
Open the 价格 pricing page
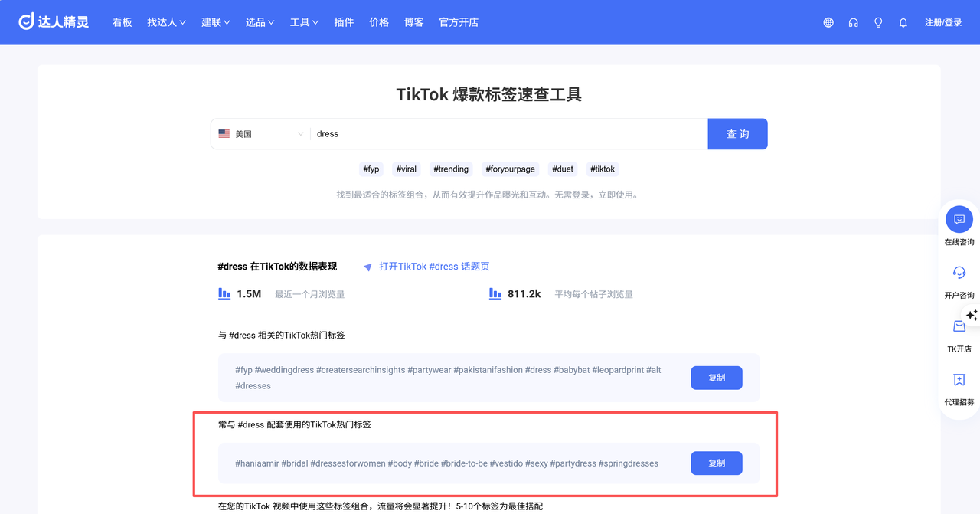tap(379, 22)
